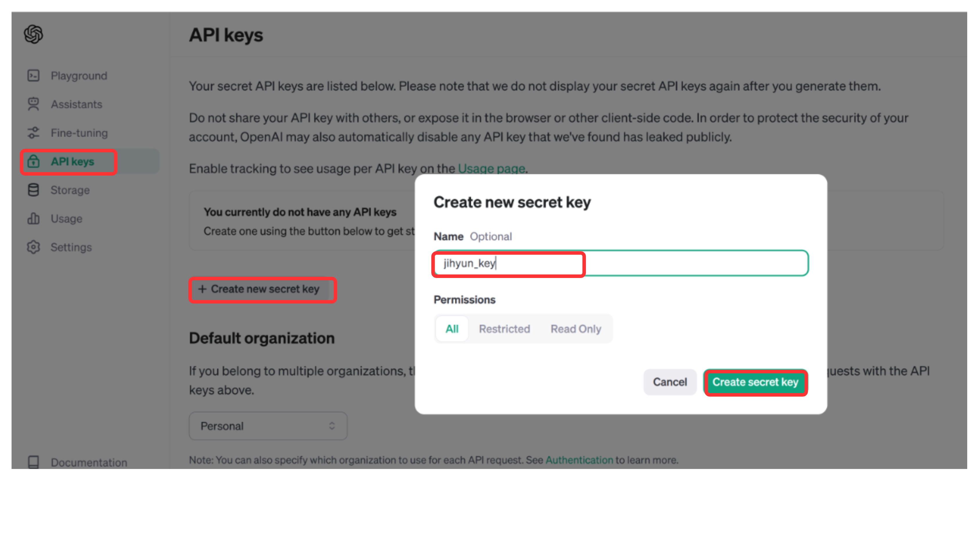Select the Assistants robot icon
The height and width of the screenshot is (535, 980).
point(33,104)
